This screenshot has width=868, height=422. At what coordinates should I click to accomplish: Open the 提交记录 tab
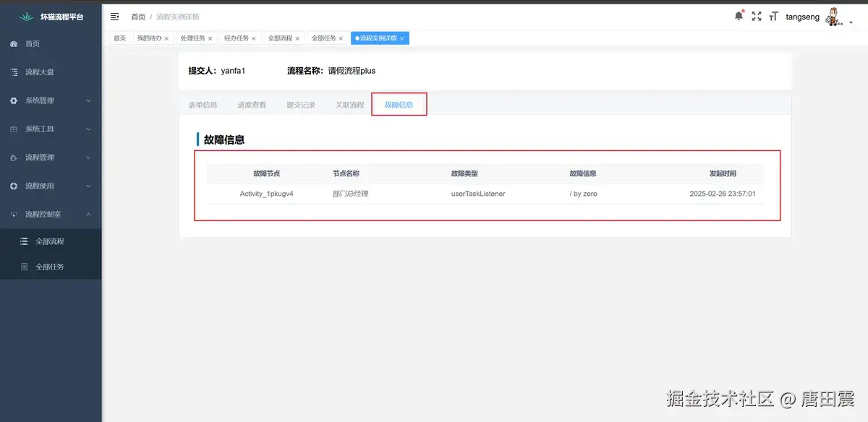click(301, 105)
